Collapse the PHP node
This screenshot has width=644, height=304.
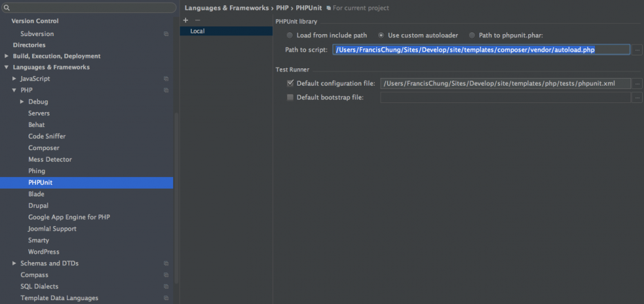[x=14, y=90]
